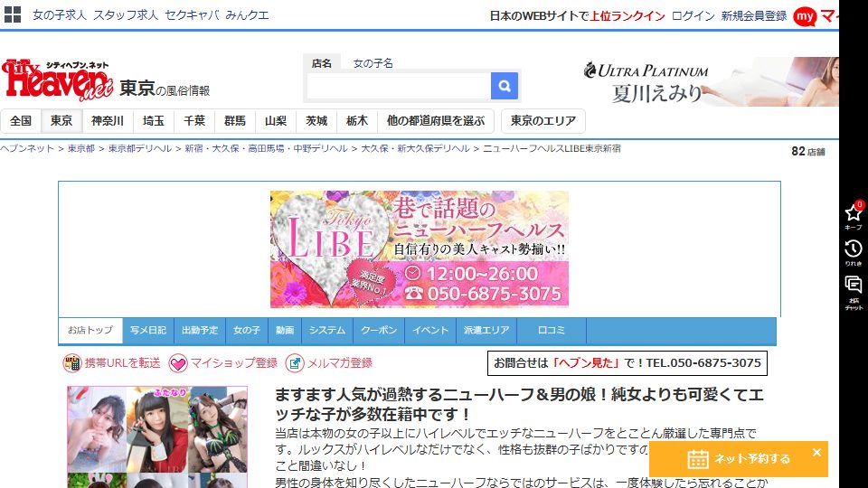868x488 pixels.
Task: Open the 派遣エリア tab
Action: [x=486, y=331]
